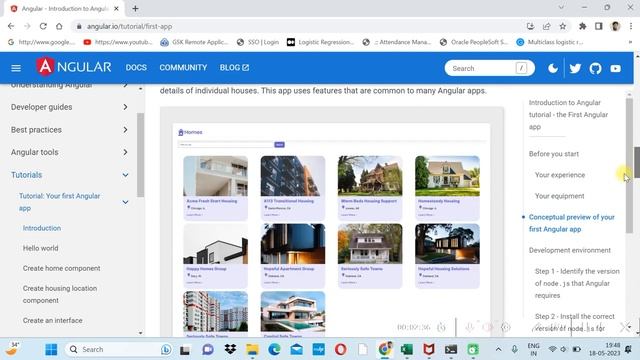Open a new browser tab

coord(135,8)
